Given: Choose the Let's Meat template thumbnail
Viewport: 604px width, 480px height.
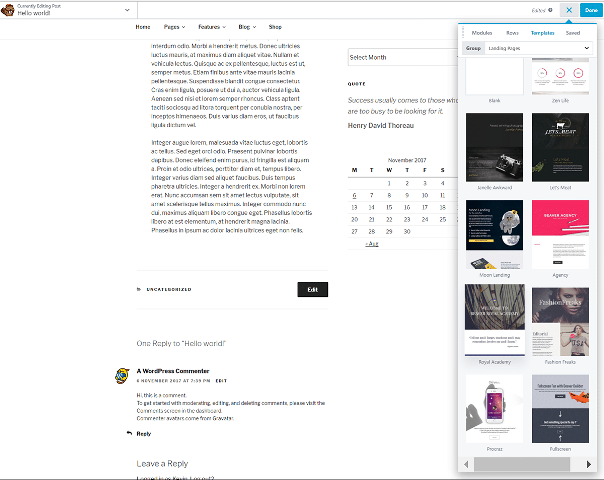Looking at the screenshot, I should click(x=560, y=147).
